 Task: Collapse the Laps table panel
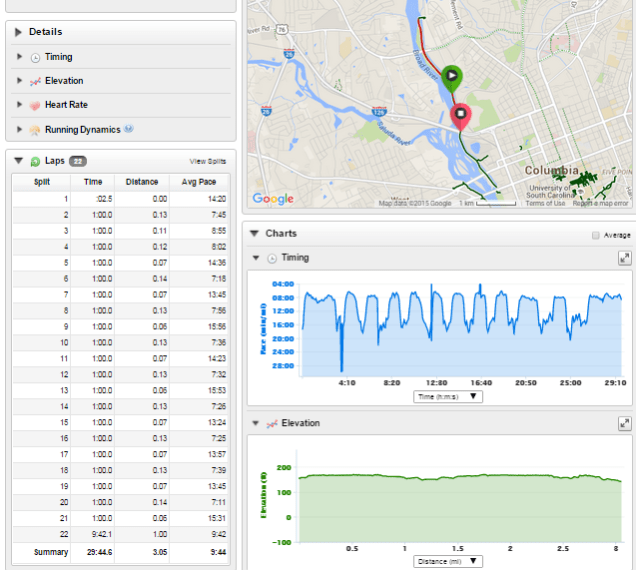(19, 160)
